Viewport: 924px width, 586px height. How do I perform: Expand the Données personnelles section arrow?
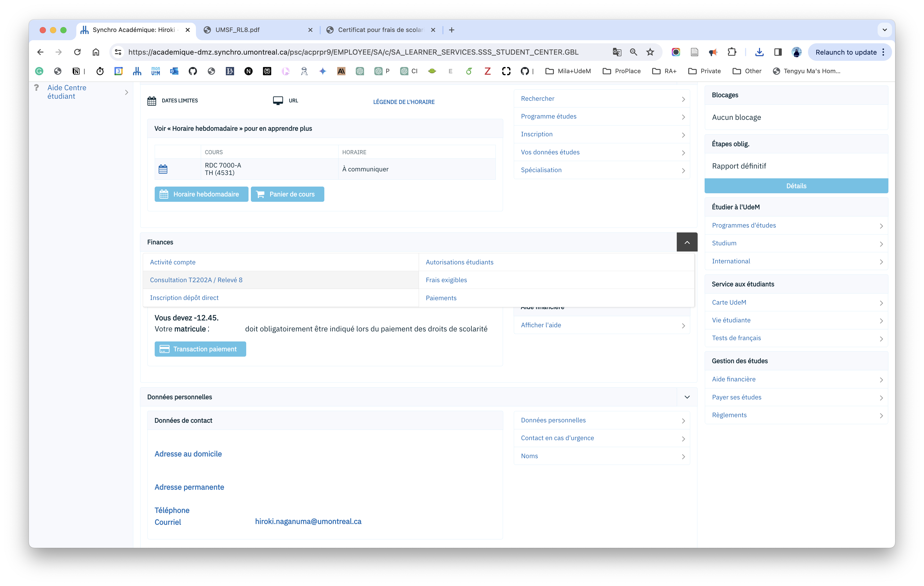687,397
